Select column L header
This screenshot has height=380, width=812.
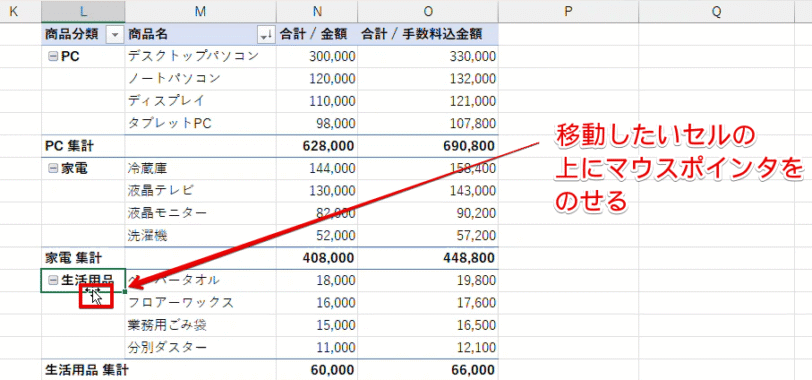[83, 11]
